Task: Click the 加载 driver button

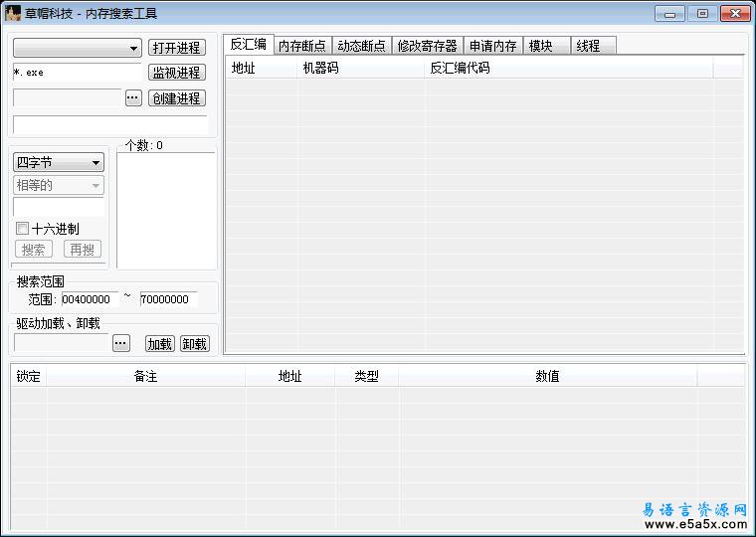Action: (x=160, y=344)
